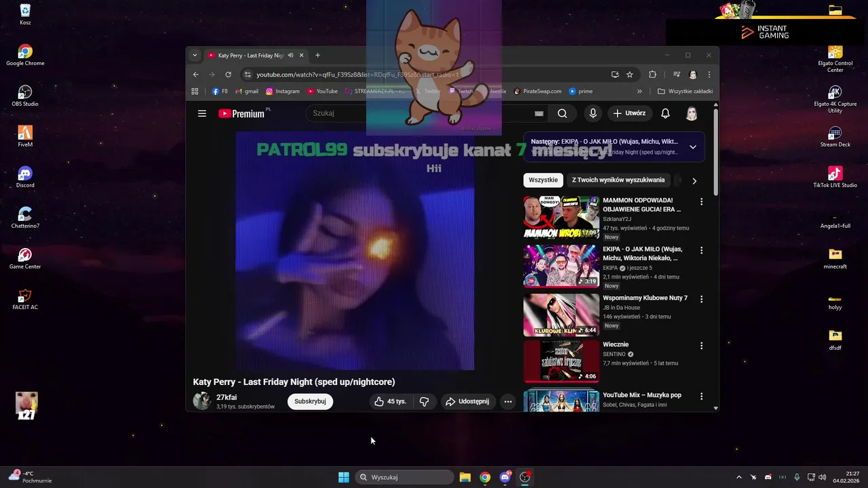Open the Chrome apps grid in bookmarks bar
The width and height of the screenshot is (868, 488).
point(195,91)
